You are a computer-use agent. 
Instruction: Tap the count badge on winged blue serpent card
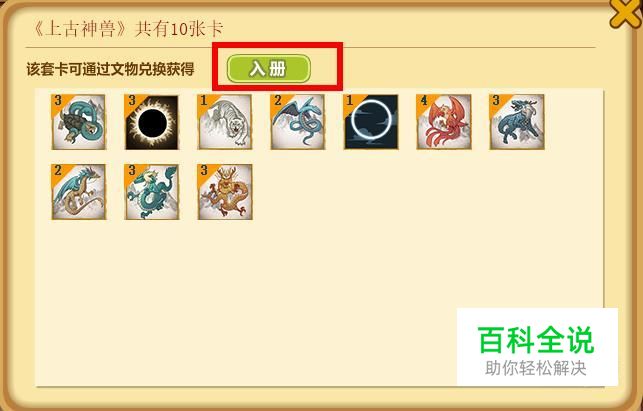[x=278, y=101]
